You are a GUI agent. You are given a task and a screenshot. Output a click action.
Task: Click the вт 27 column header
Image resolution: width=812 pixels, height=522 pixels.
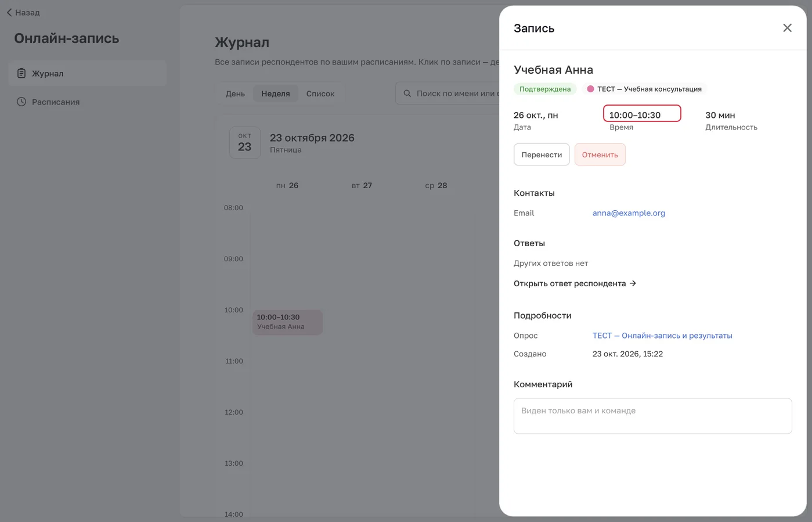point(362,185)
